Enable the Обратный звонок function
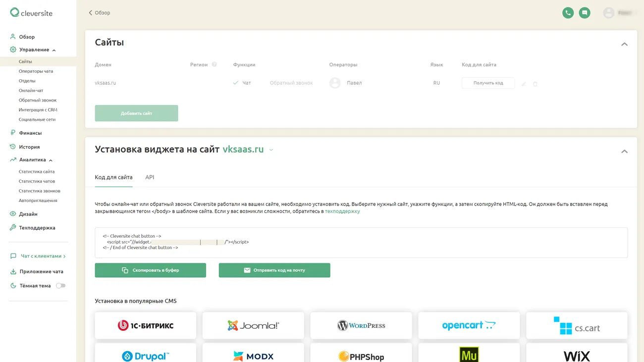 [291, 83]
